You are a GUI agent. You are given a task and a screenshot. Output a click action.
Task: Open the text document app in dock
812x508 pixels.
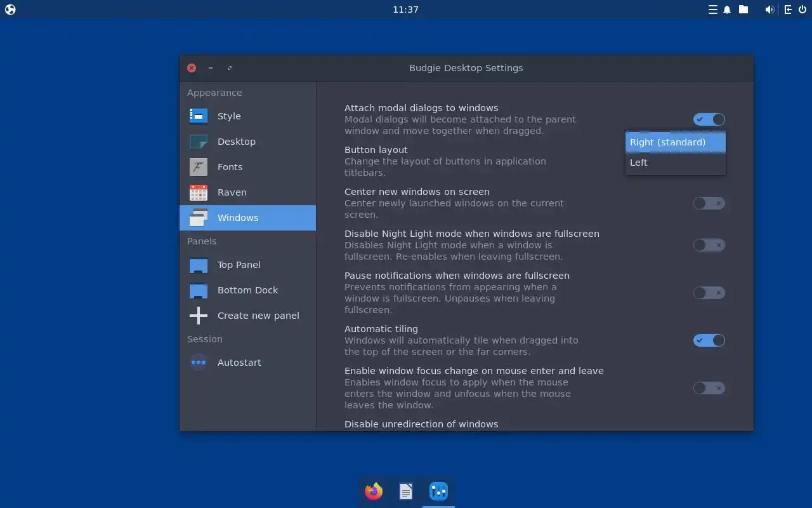[x=406, y=491]
